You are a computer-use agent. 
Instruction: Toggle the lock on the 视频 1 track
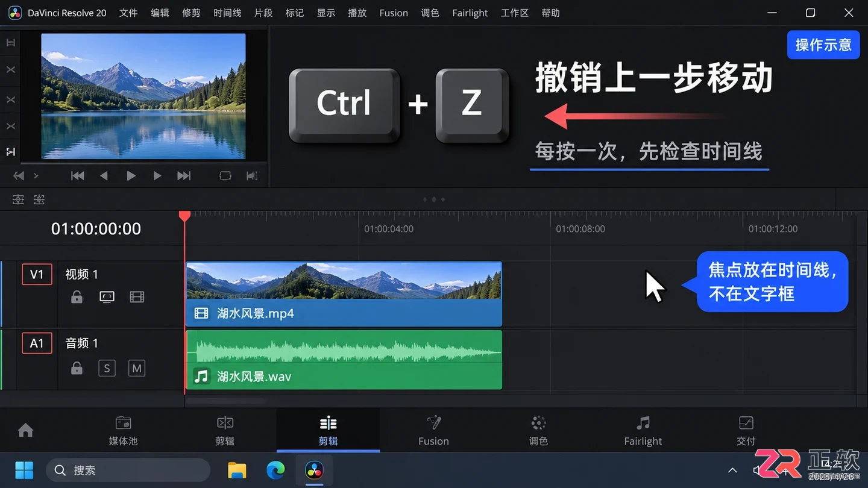pyautogui.click(x=77, y=297)
